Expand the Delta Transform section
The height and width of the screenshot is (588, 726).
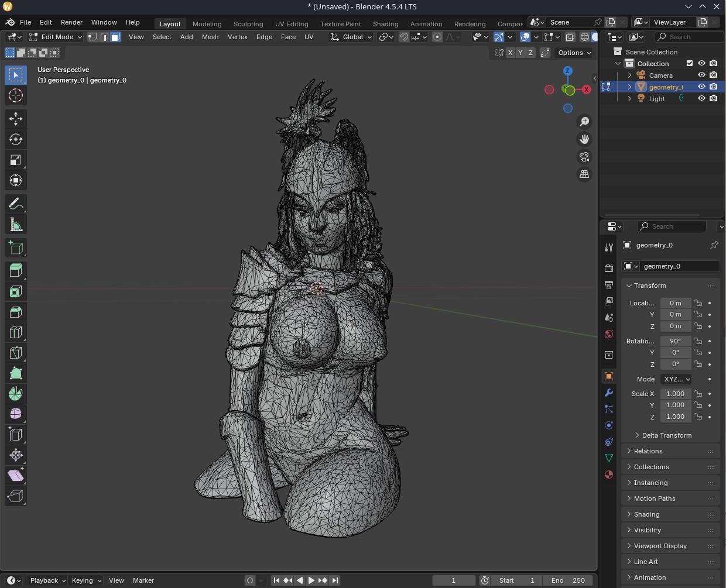point(666,435)
